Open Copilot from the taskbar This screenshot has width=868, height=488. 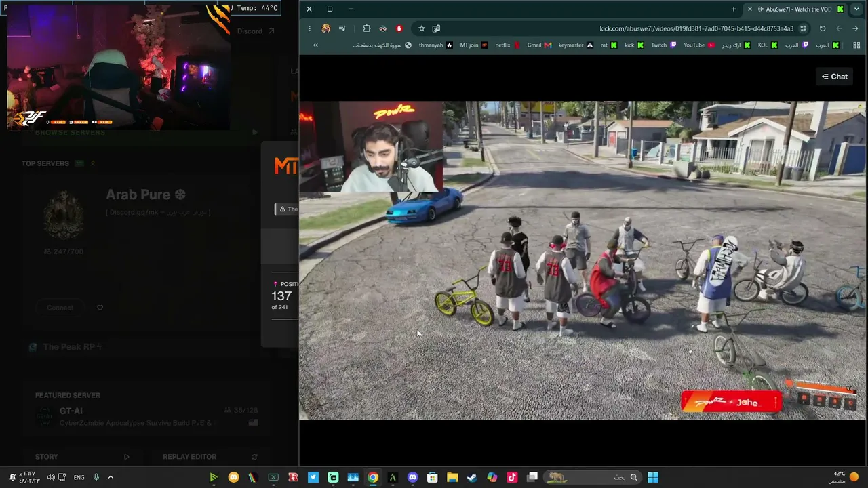(x=492, y=477)
